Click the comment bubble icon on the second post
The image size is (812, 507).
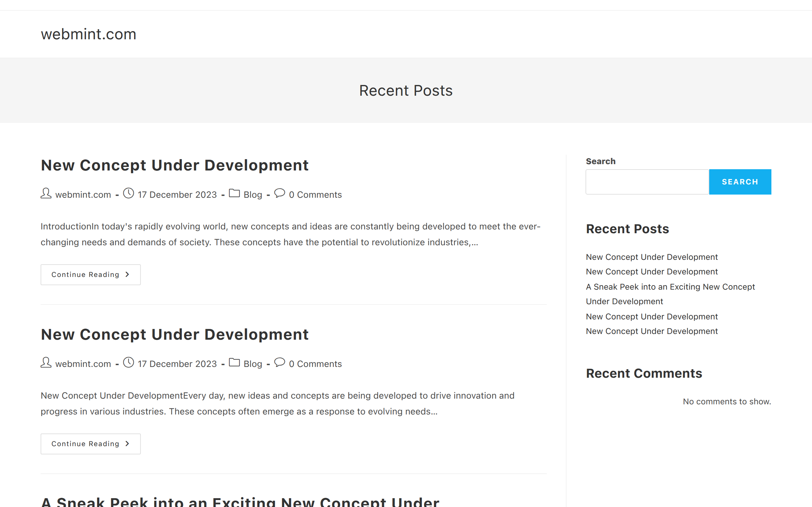pos(279,363)
